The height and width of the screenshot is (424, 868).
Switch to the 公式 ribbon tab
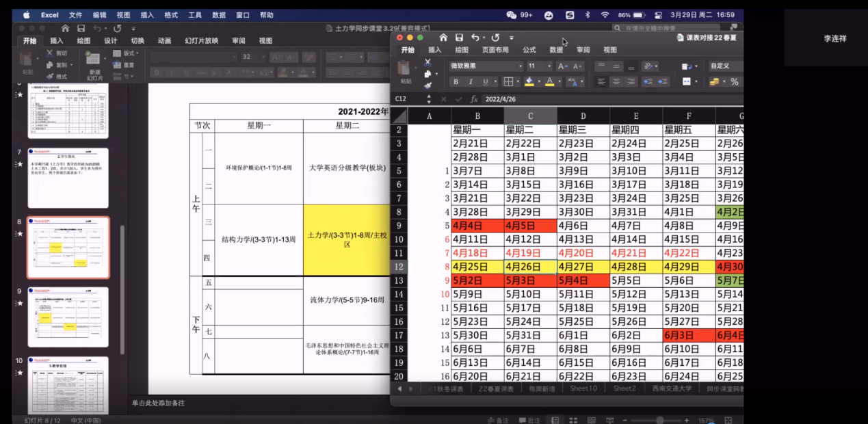pos(529,50)
